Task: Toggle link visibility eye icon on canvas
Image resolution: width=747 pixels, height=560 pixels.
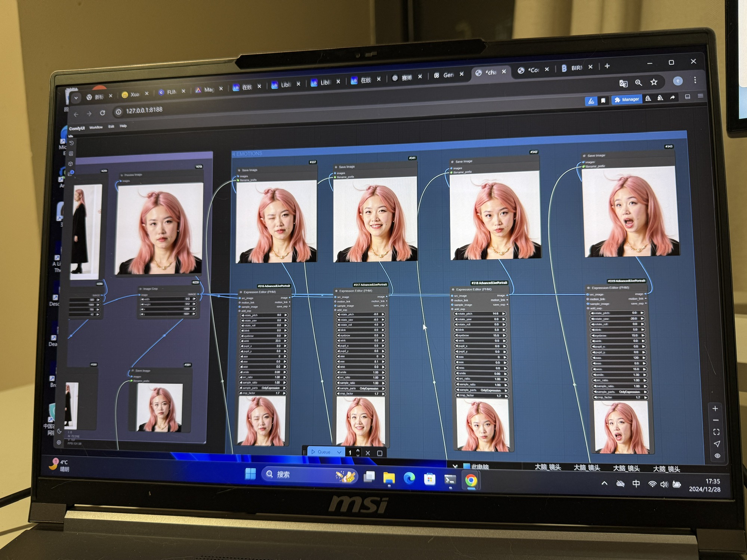Action: [x=717, y=456]
